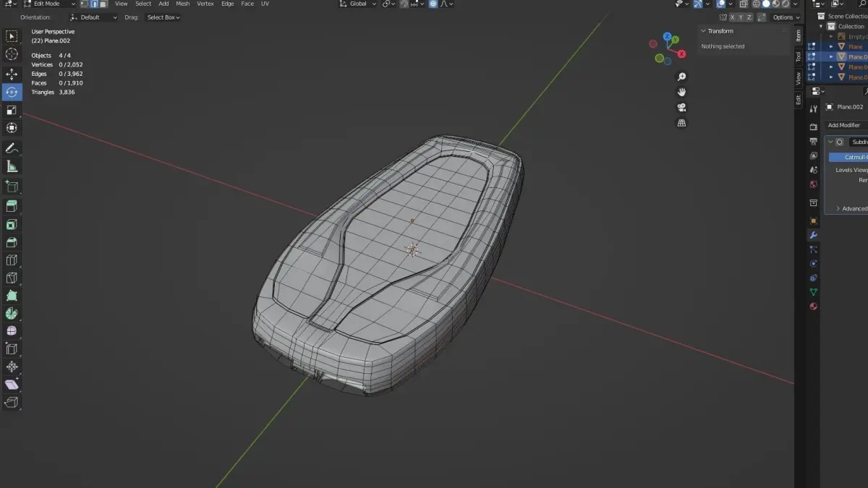Switch to material preview shading
Image resolution: width=868 pixels, height=488 pixels.
click(x=776, y=4)
